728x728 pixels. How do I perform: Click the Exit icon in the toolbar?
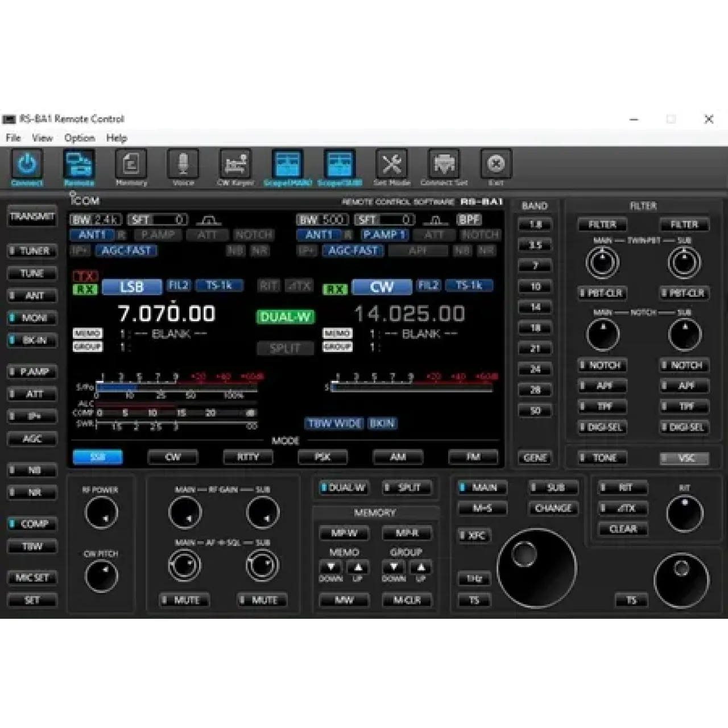[495, 166]
